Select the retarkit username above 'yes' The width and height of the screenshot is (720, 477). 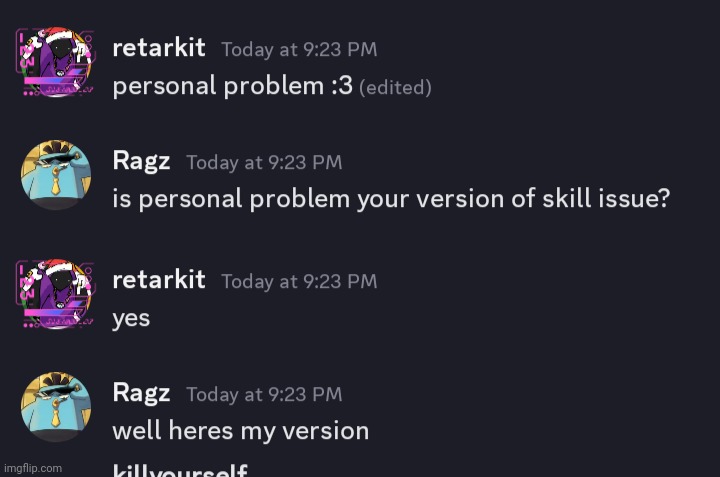click(x=159, y=280)
